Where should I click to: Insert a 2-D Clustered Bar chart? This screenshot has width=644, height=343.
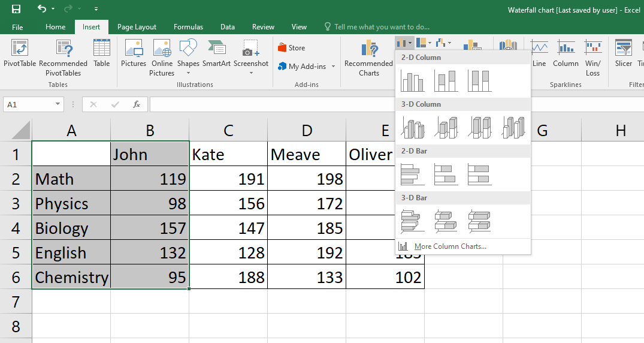point(412,174)
